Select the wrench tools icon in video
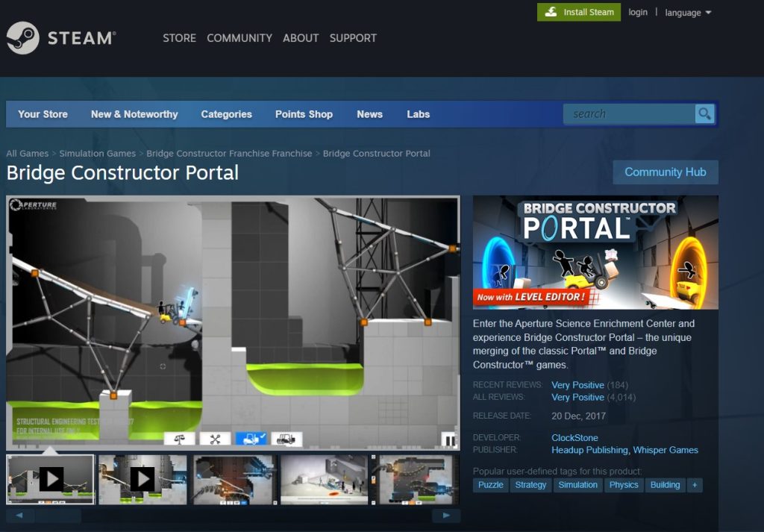The width and height of the screenshot is (764, 532). pyautogui.click(x=215, y=439)
